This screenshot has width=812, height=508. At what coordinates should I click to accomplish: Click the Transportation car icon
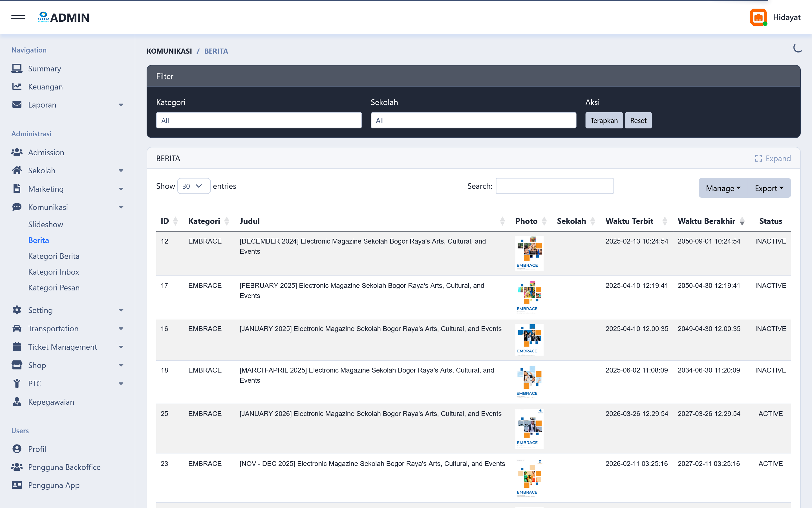point(17,329)
